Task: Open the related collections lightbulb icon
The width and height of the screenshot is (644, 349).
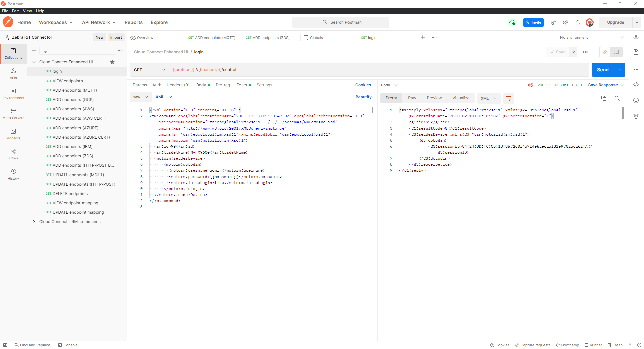Action: (x=636, y=116)
